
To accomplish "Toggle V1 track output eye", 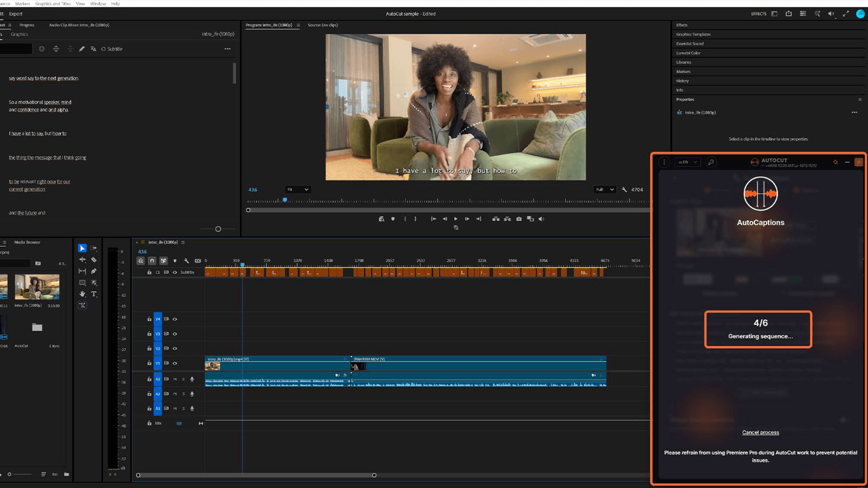I will [x=175, y=363].
